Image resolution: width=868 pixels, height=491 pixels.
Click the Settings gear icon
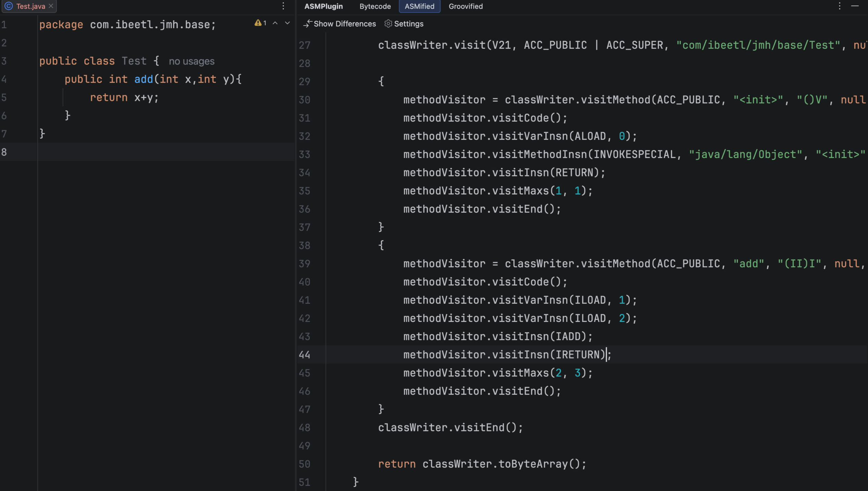(388, 24)
